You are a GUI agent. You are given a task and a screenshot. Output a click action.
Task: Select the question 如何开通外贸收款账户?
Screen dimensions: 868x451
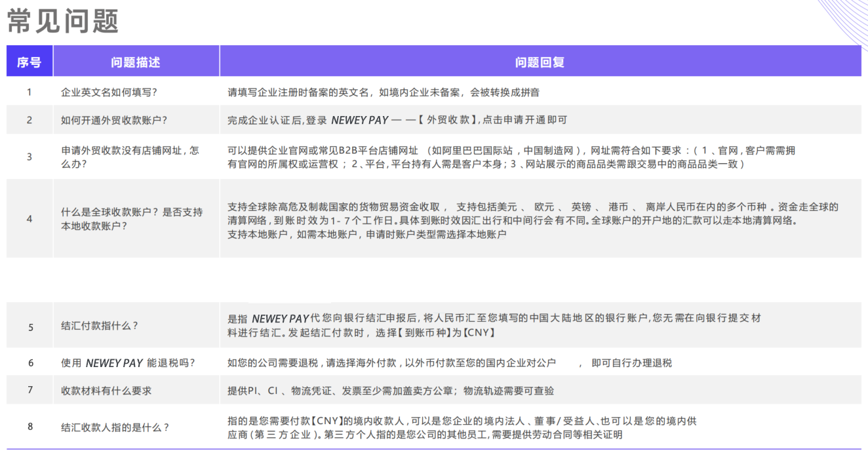[x=114, y=120]
